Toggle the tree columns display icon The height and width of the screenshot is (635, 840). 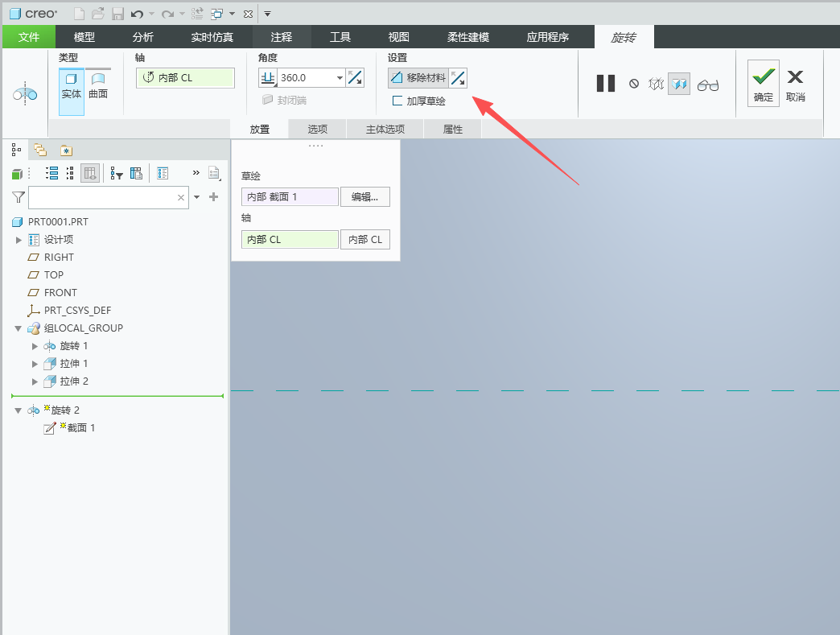point(90,173)
